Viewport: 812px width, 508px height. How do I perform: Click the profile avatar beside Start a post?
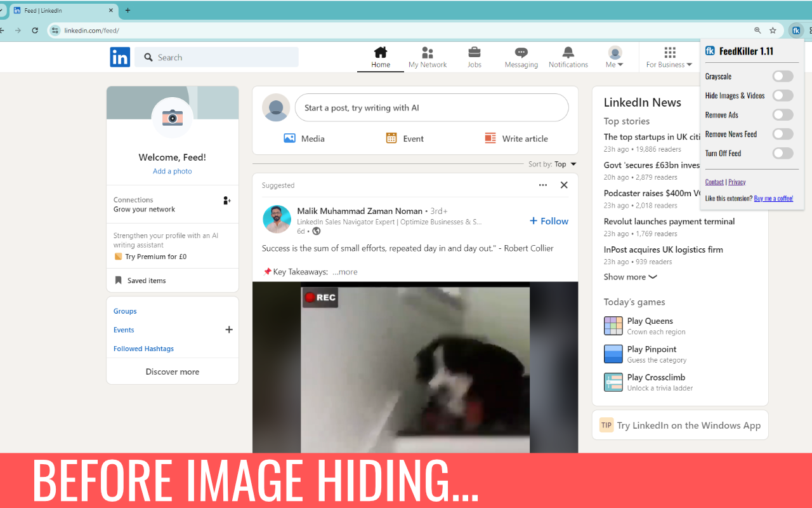(276, 107)
